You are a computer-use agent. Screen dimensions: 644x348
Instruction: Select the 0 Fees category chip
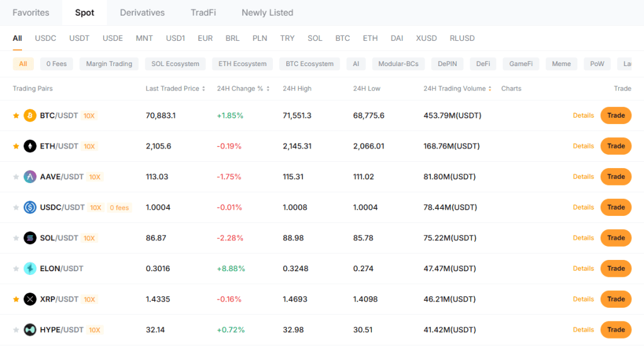point(56,64)
